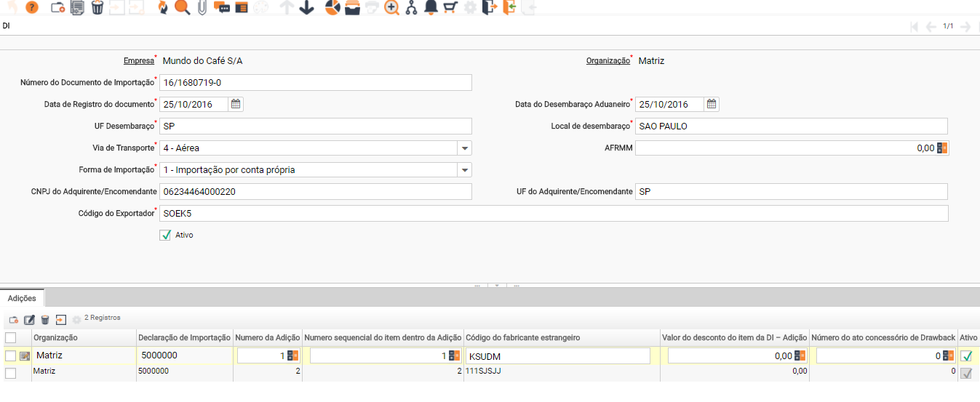Open calculator for the AFRMM field
This screenshot has width=980, height=402.
pyautogui.click(x=942, y=148)
